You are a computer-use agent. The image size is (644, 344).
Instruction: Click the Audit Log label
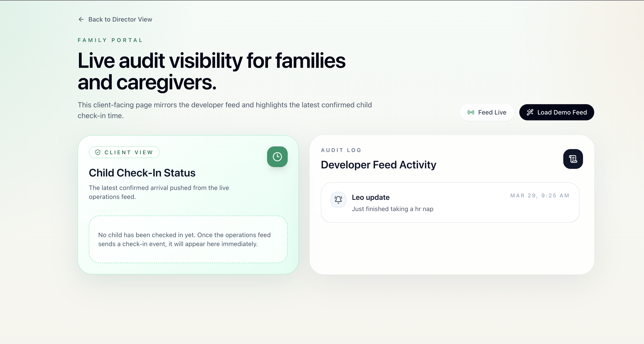(341, 150)
